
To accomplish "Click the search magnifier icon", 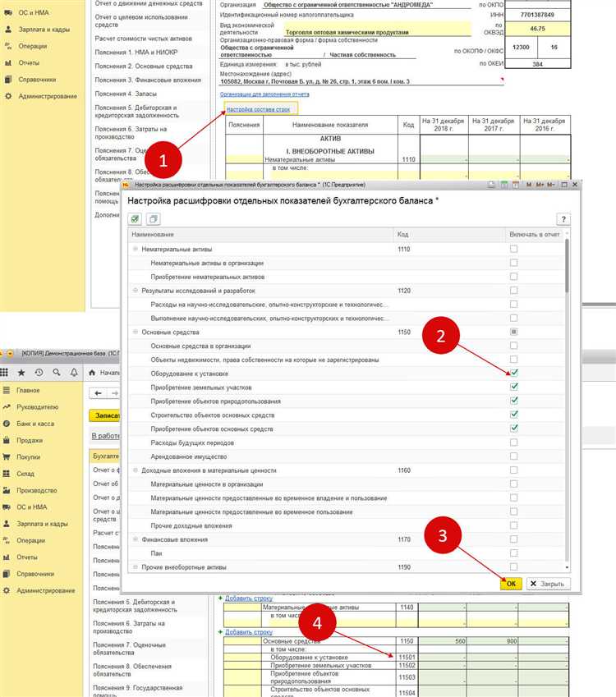I will tap(57, 373).
